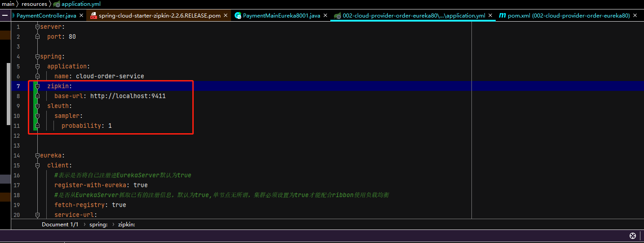This screenshot has width=644, height=243.
Task: Collapse the 'sleuth:' block on line 9
Action: 38,106
